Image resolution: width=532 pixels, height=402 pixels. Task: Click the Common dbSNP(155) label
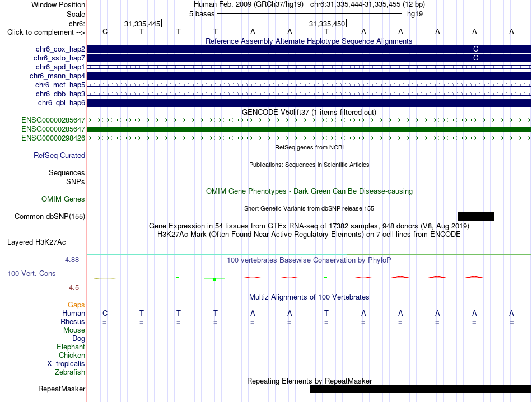pos(50,217)
